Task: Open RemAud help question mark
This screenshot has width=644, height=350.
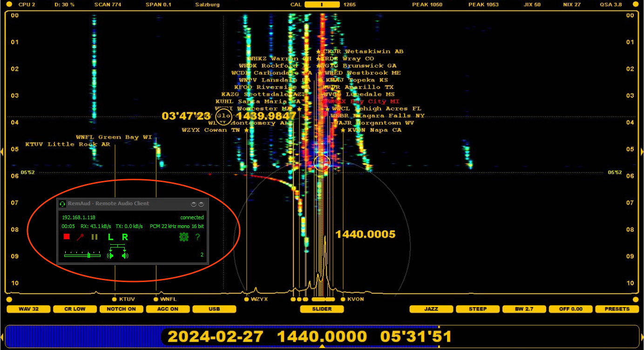Action: point(198,237)
